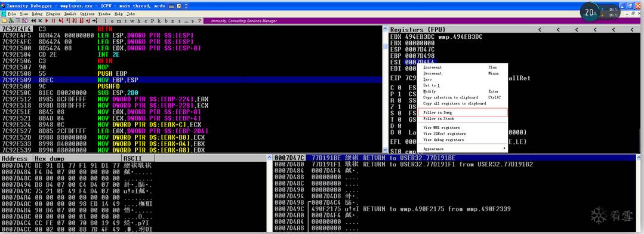Open the Log window with the 'l' button
The width and height of the screenshot is (644, 234).
pos(106,21)
